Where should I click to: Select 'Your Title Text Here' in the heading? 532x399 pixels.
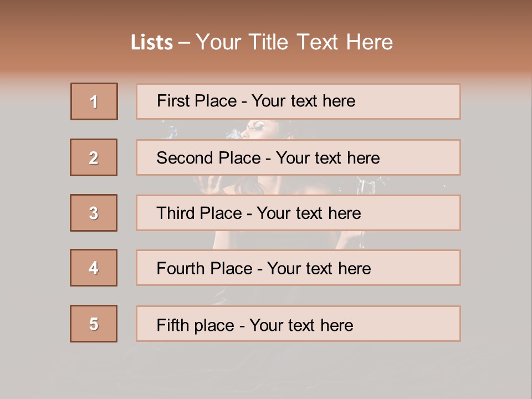(294, 42)
